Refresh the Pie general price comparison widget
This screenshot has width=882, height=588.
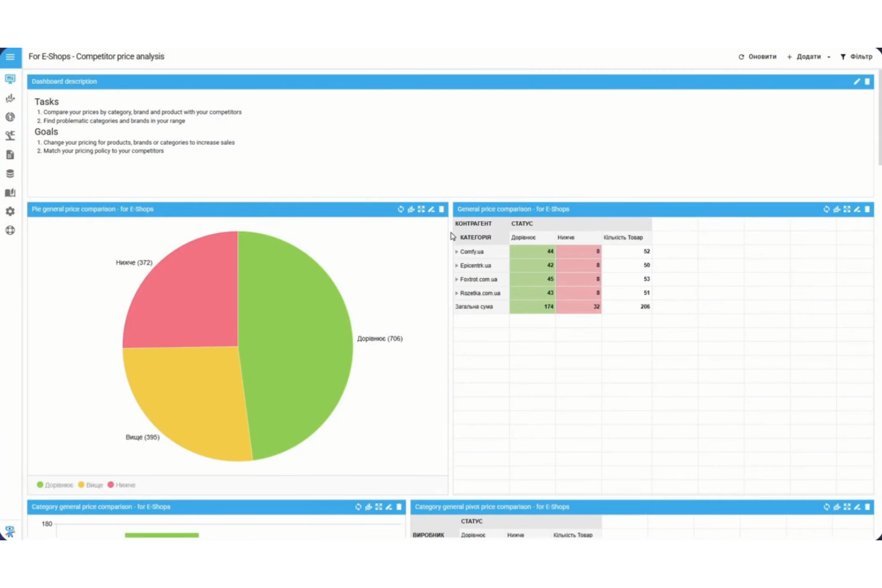400,209
